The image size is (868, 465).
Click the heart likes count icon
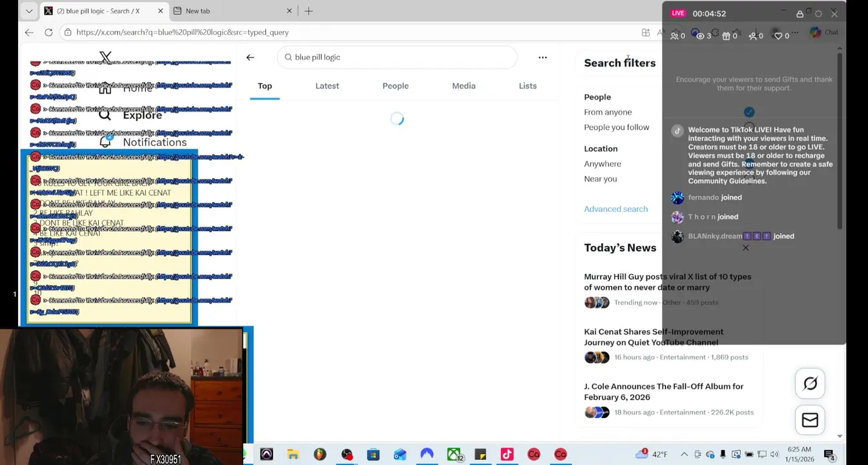(x=778, y=36)
